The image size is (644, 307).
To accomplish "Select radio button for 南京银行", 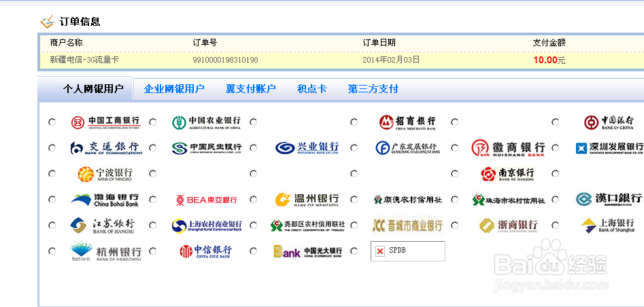I will pos(455,174).
